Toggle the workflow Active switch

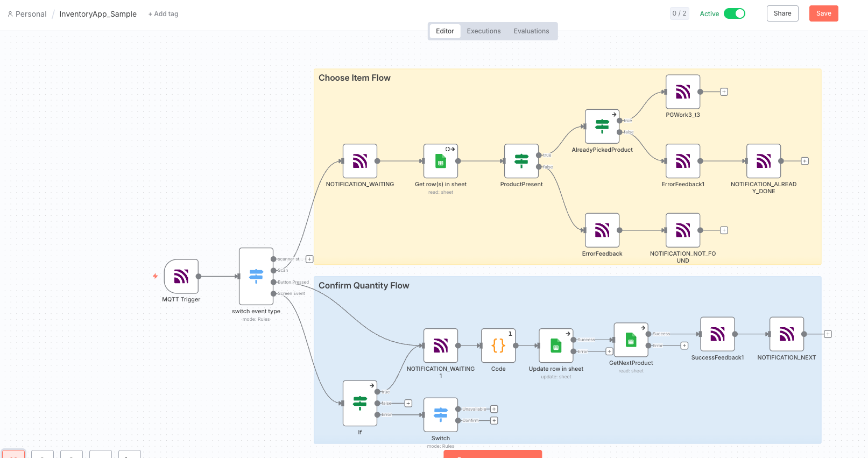click(734, 13)
